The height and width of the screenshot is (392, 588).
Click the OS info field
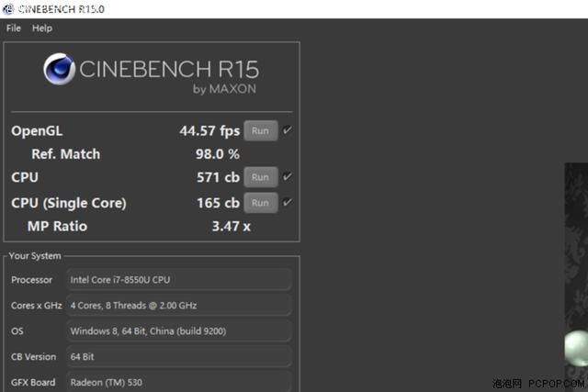pyautogui.click(x=179, y=330)
